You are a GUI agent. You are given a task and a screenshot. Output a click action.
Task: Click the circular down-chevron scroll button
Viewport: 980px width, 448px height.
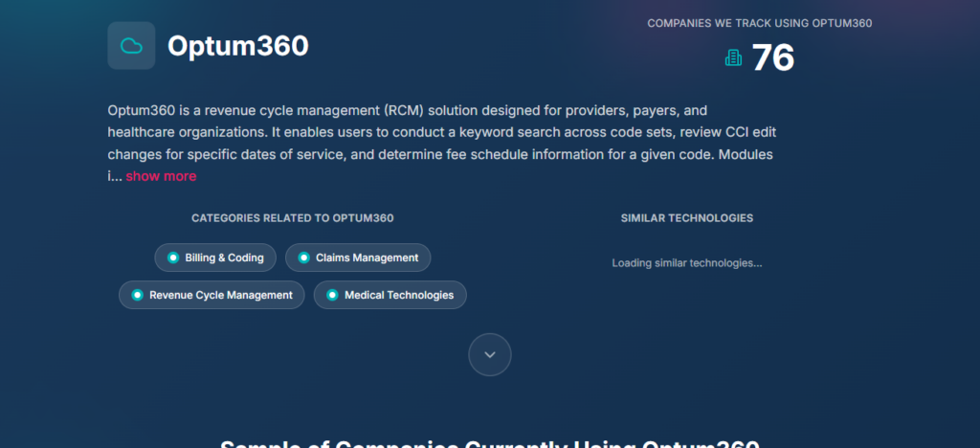pos(490,354)
